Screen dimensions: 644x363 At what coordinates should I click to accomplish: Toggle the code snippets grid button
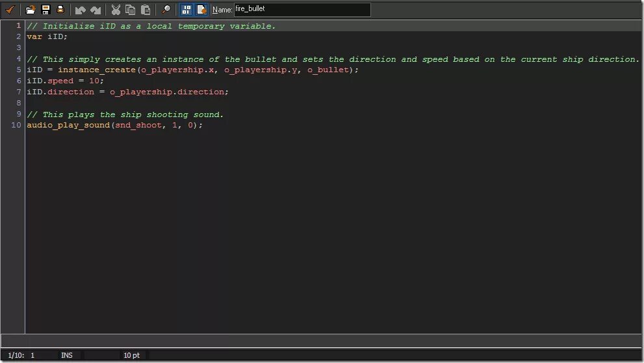pos(187,10)
